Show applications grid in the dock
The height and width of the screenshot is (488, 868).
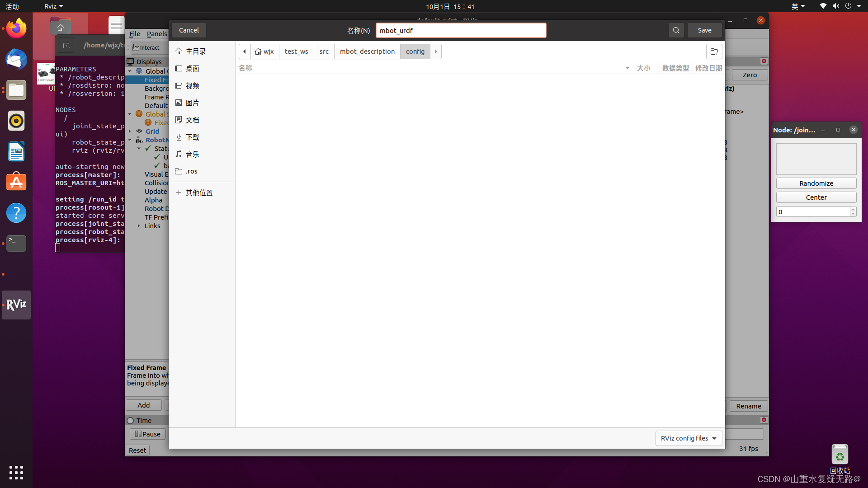click(x=16, y=473)
